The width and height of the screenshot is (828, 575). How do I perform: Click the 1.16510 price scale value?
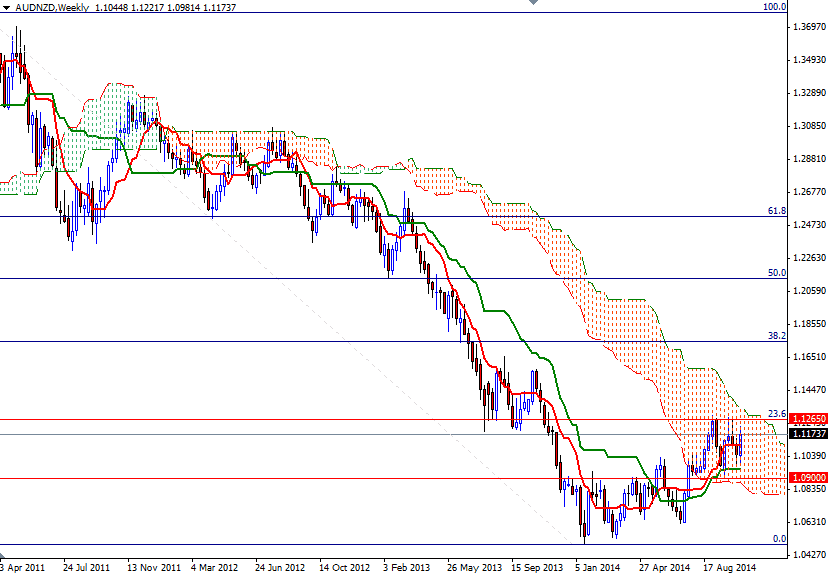click(x=809, y=357)
